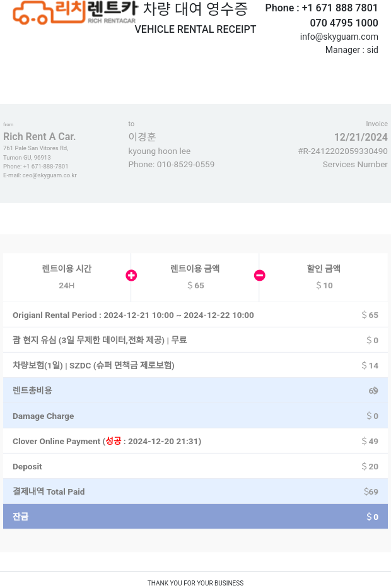
Task: Click the 렌트이용 시간 24H cell
Action: [x=67, y=277]
